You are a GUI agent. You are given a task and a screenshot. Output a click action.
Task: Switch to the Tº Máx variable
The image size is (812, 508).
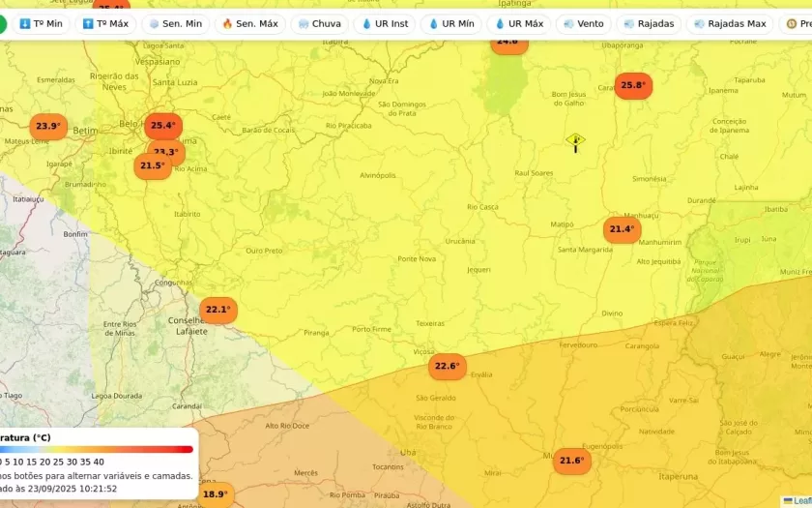[x=105, y=24]
